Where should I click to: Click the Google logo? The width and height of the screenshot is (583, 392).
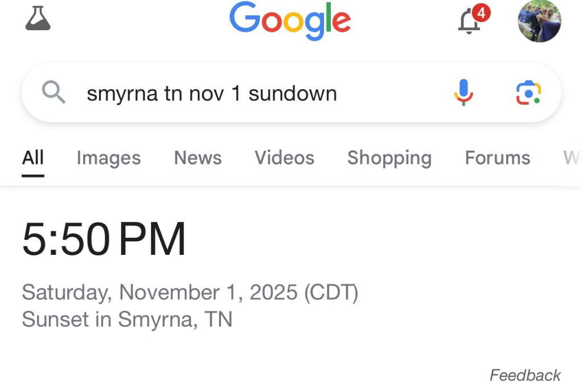[x=290, y=21]
